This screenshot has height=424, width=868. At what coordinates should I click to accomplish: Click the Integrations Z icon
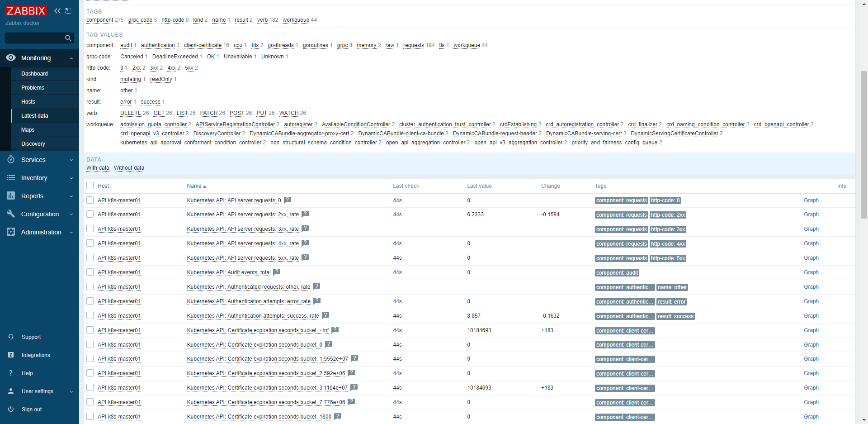click(11, 355)
